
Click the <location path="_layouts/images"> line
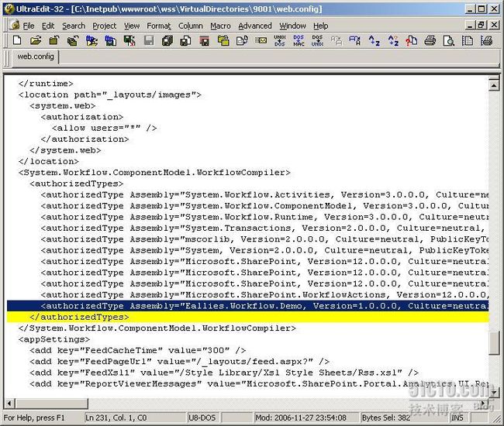pos(109,94)
